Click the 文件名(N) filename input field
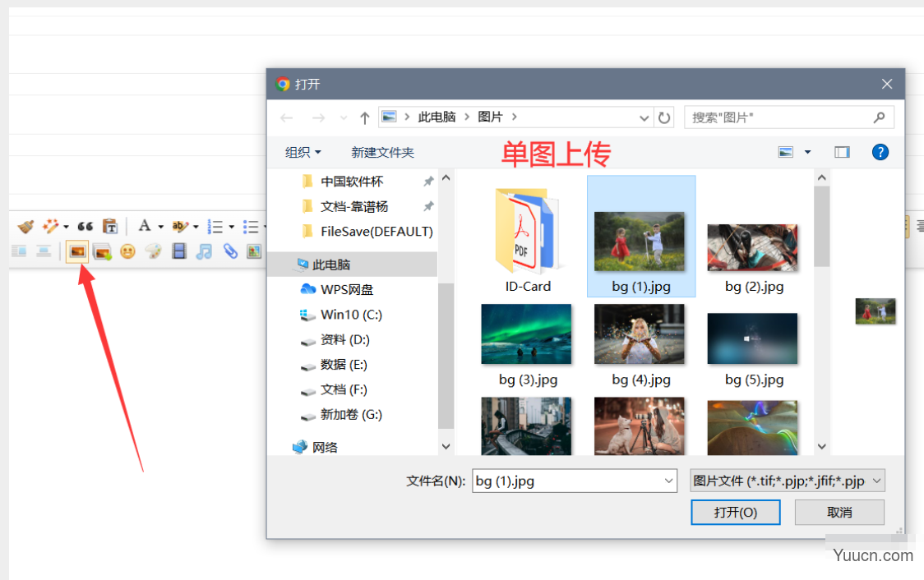 coord(574,481)
